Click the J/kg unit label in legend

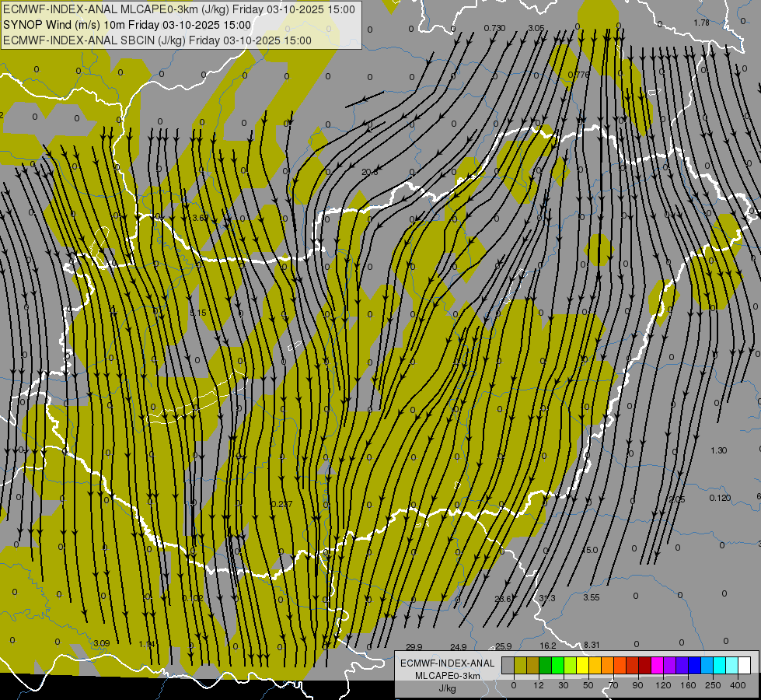[448, 688]
